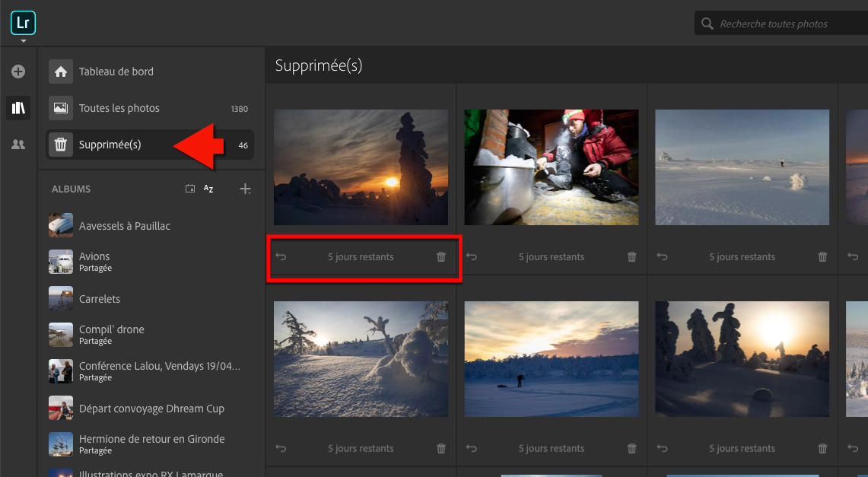Select the flat snowy plain photo

tap(742, 167)
